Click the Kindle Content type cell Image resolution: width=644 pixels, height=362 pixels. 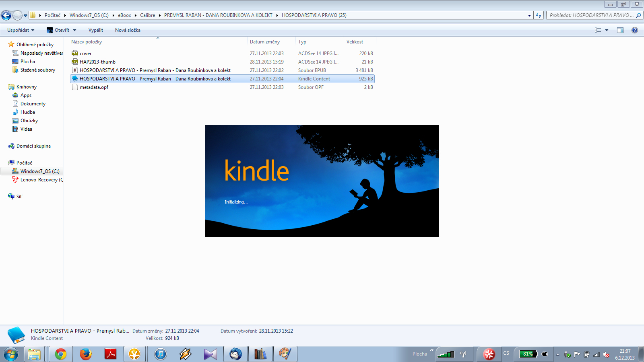(314, 79)
